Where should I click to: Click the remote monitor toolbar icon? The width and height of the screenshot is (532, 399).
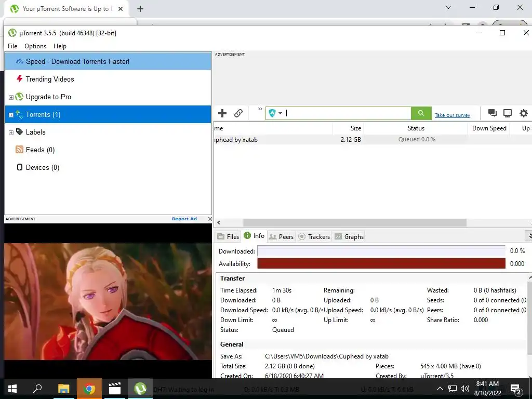[x=508, y=113]
